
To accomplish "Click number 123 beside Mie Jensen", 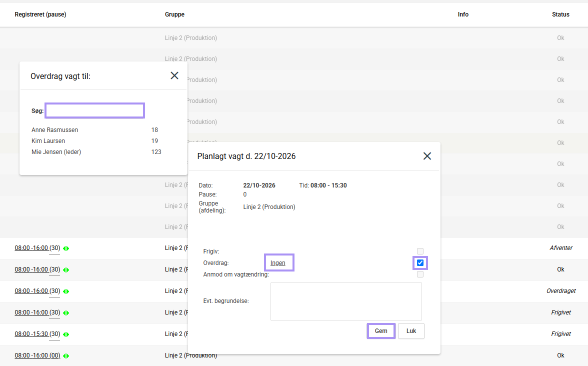I will pos(156,152).
